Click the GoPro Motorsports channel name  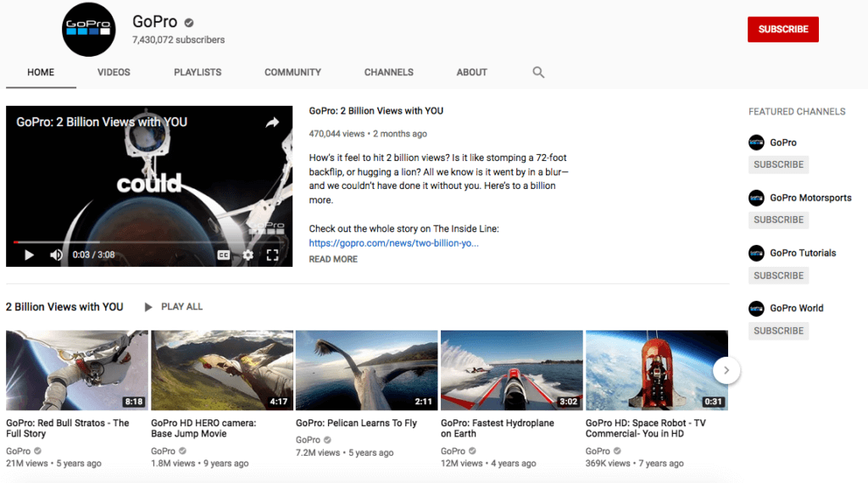(810, 198)
